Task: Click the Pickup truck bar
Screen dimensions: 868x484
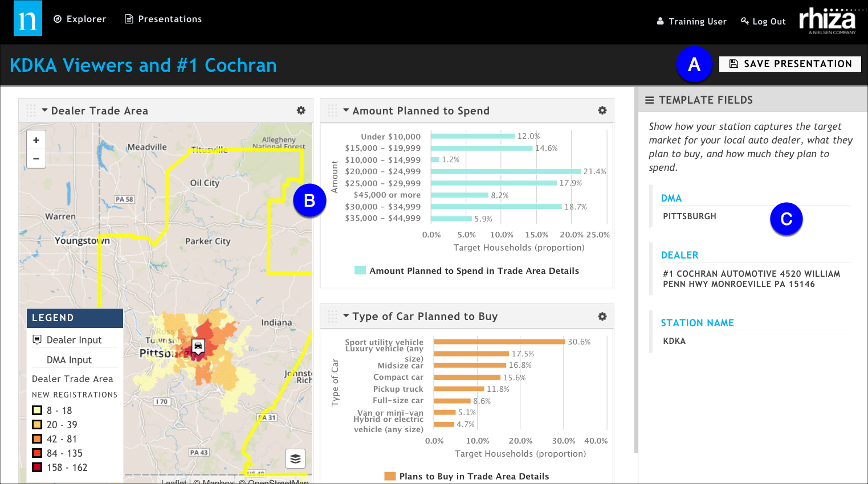Action: pyautogui.click(x=459, y=389)
